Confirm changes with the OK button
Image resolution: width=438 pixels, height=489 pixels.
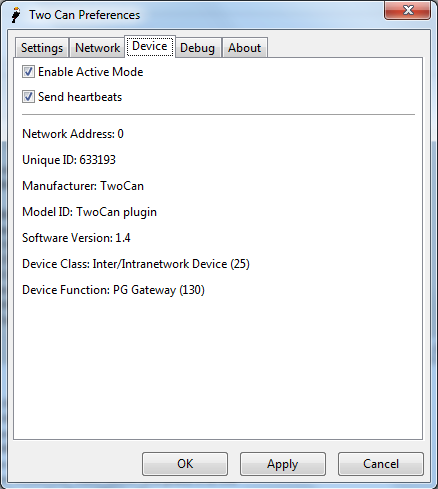tap(185, 464)
